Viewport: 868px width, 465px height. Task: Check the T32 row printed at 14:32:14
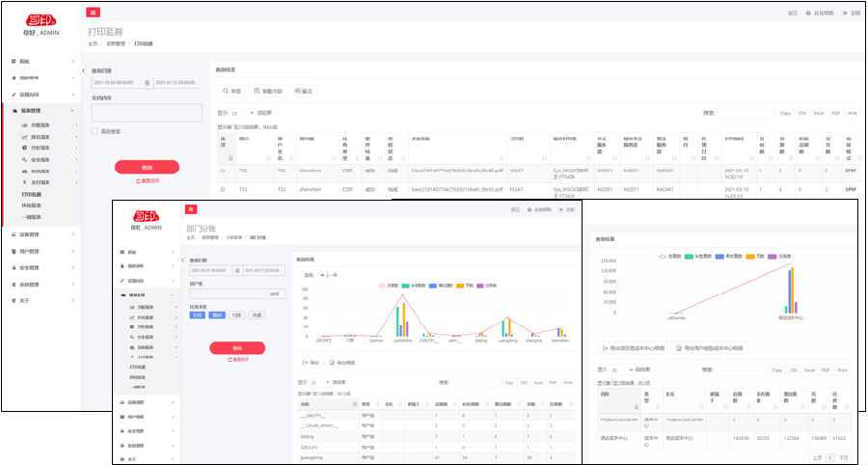(x=223, y=171)
